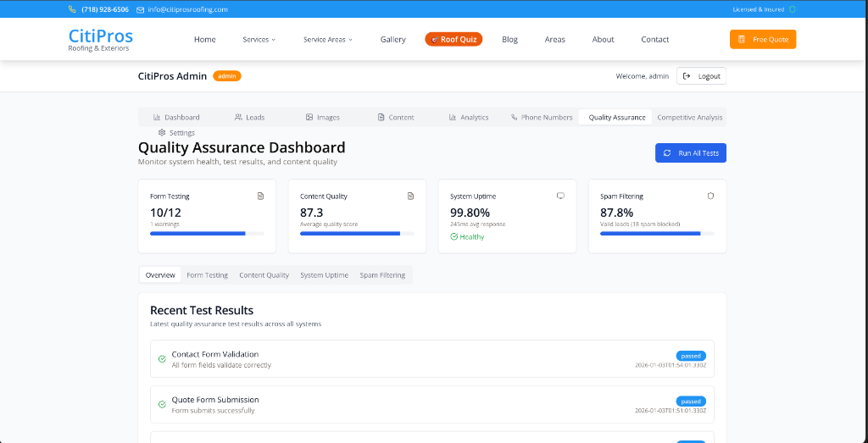
Task: Click the Quote Form Submission result row
Action: pos(431,404)
